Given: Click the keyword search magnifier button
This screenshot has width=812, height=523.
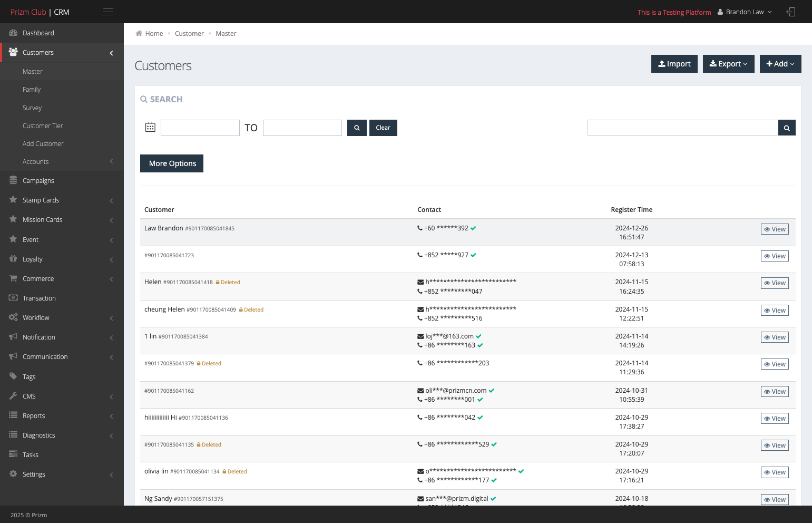Looking at the screenshot, I should [787, 128].
